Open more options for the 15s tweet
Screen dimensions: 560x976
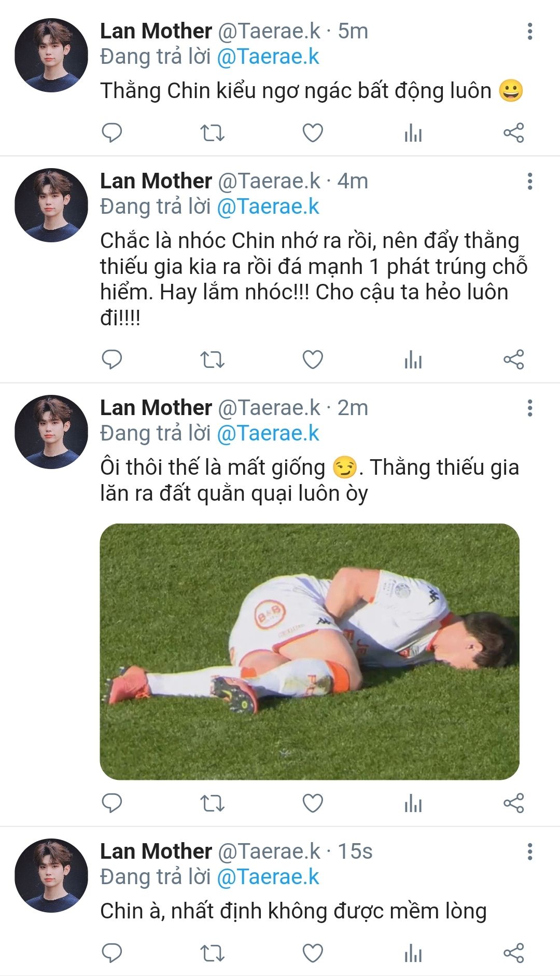pos(529,852)
